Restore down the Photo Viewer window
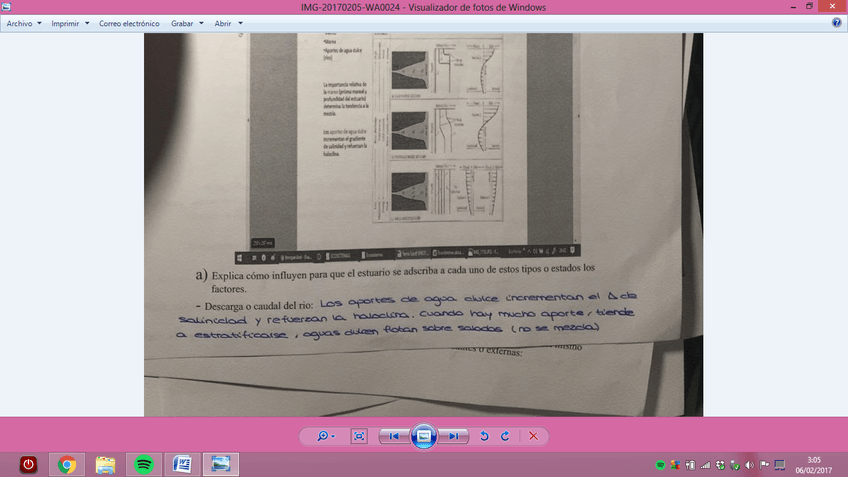Image resolution: width=848 pixels, height=477 pixels. pyautogui.click(x=809, y=6)
